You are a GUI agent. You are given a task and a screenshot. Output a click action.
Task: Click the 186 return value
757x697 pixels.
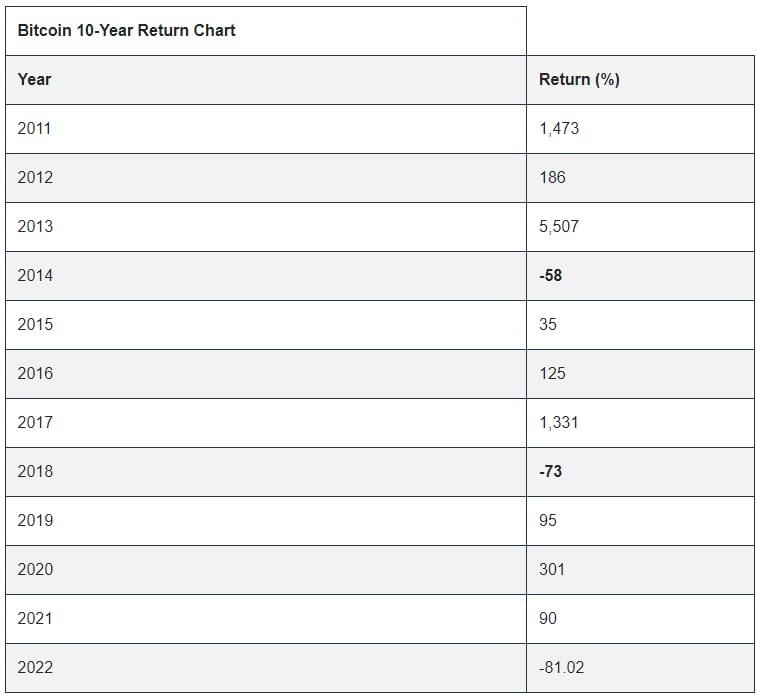(x=552, y=177)
